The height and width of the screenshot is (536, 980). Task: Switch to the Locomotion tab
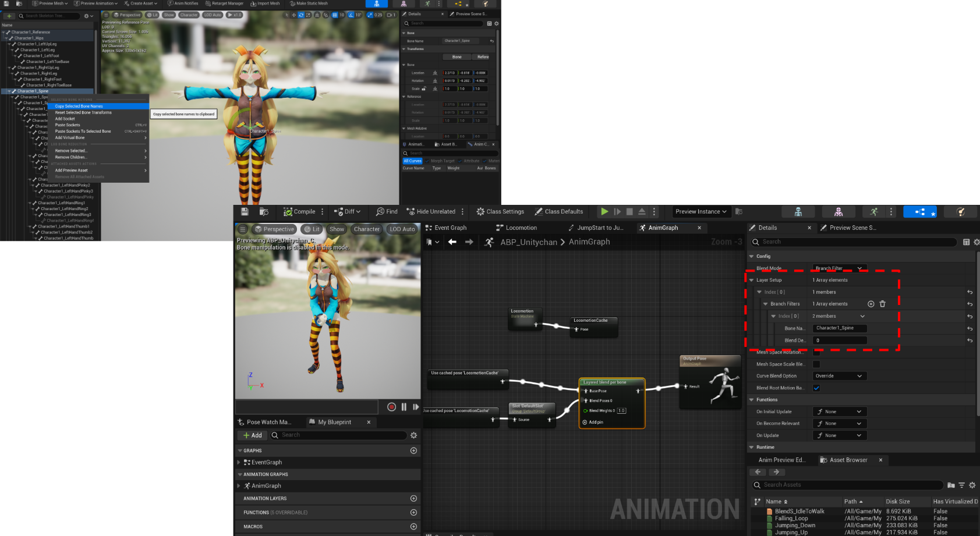coord(516,228)
